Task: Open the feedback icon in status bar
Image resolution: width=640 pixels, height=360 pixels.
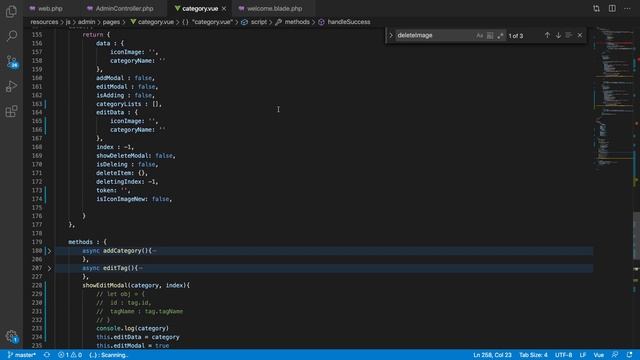Action: [x=615, y=355]
